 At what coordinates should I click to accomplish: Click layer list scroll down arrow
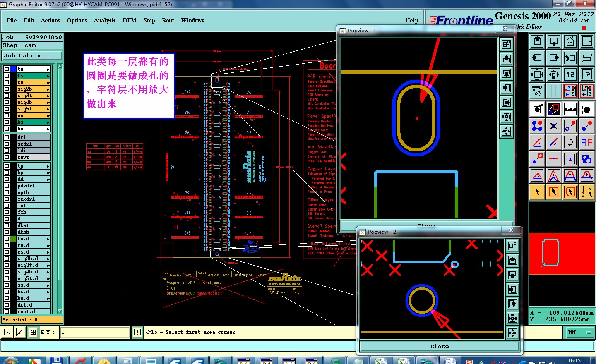[x=60, y=311]
